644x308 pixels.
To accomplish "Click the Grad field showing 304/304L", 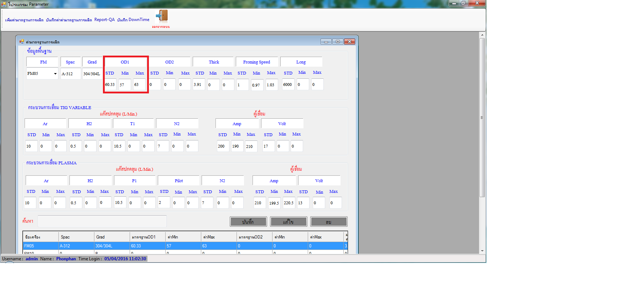I will coord(92,74).
